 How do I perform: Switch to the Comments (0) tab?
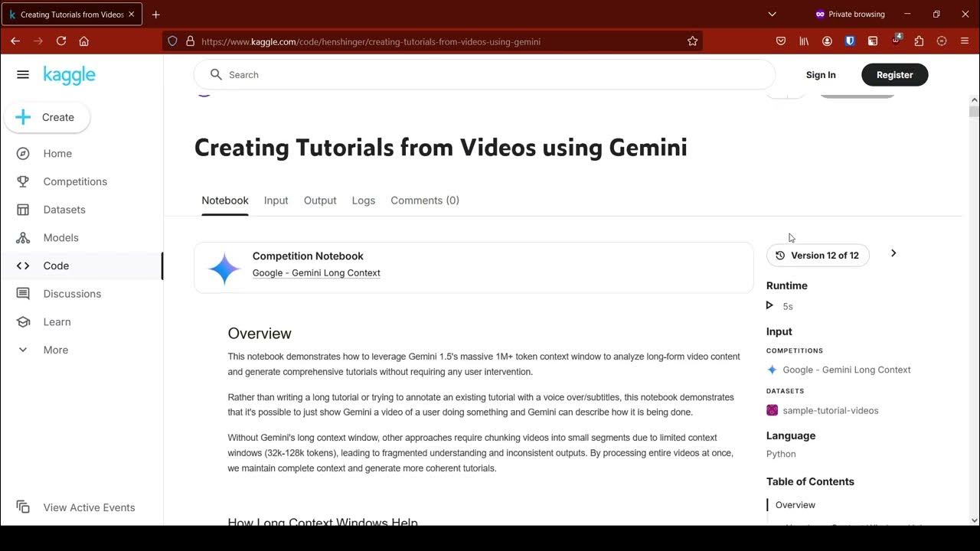(425, 201)
